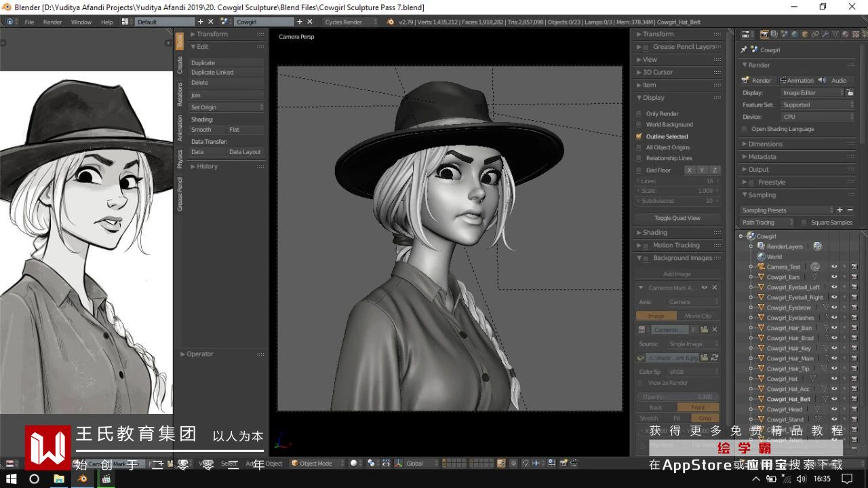Remove the Cameron Mark background image
The width and height of the screenshot is (868, 488).
click(x=714, y=288)
